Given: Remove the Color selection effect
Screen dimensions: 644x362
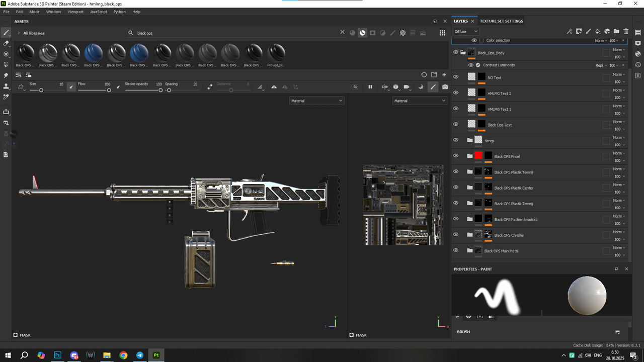Looking at the screenshot, I should 623,40.
